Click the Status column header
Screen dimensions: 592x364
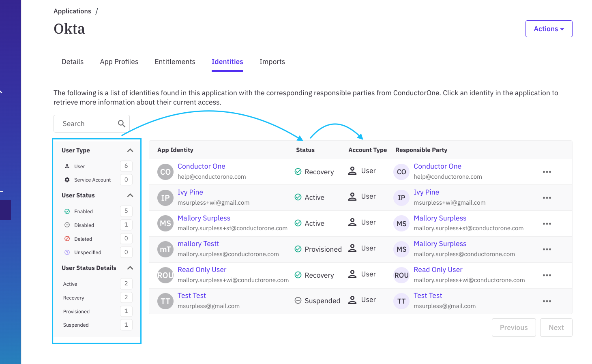pos(305,150)
